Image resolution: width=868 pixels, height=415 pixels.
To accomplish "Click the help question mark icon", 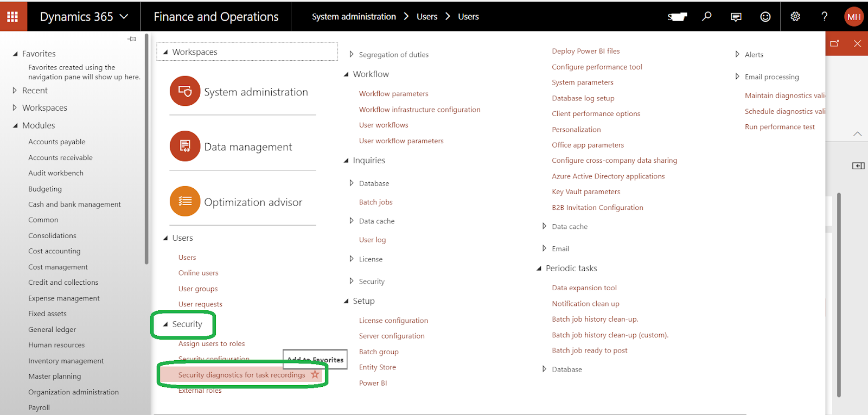I will pyautogui.click(x=824, y=16).
